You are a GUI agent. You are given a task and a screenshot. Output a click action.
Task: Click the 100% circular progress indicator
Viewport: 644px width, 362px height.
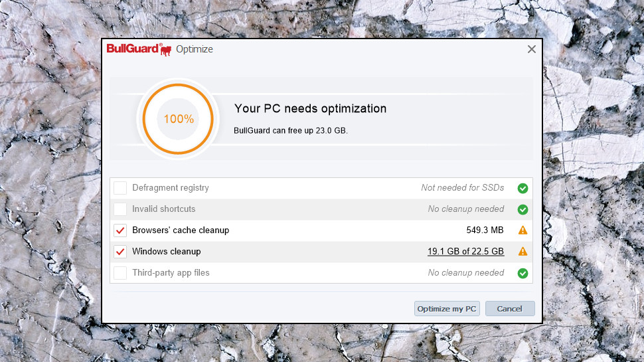[x=178, y=119]
